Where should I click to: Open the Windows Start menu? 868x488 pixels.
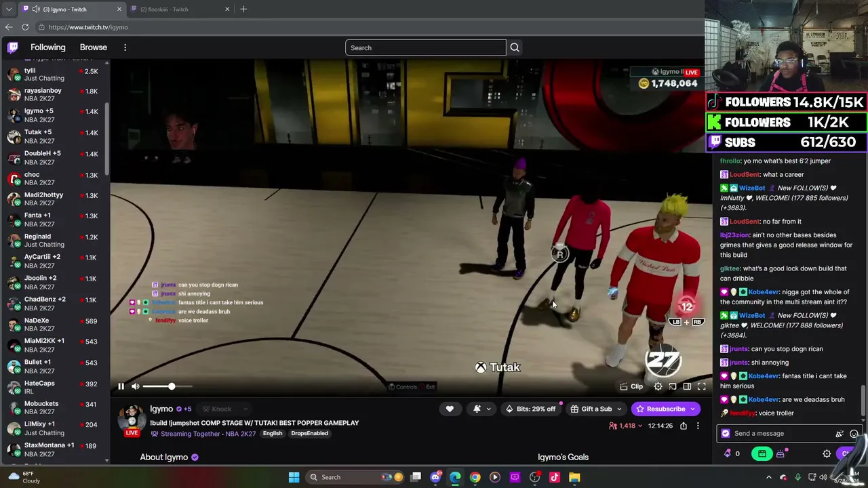coord(294,477)
